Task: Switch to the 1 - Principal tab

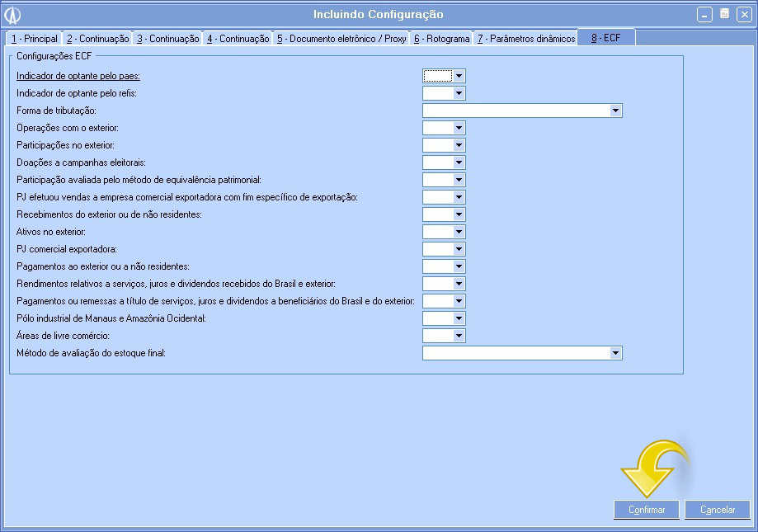Action: [35, 39]
